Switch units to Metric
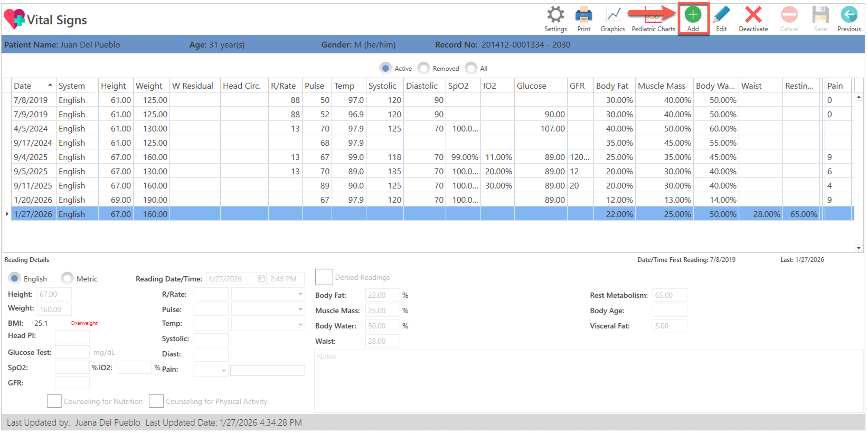868x433 pixels. click(67, 279)
